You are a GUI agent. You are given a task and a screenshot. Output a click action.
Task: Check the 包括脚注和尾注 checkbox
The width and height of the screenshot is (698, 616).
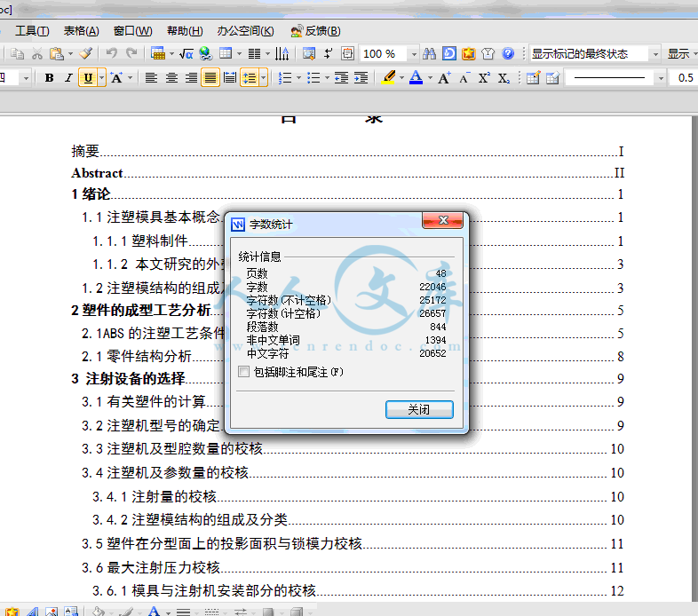243,372
